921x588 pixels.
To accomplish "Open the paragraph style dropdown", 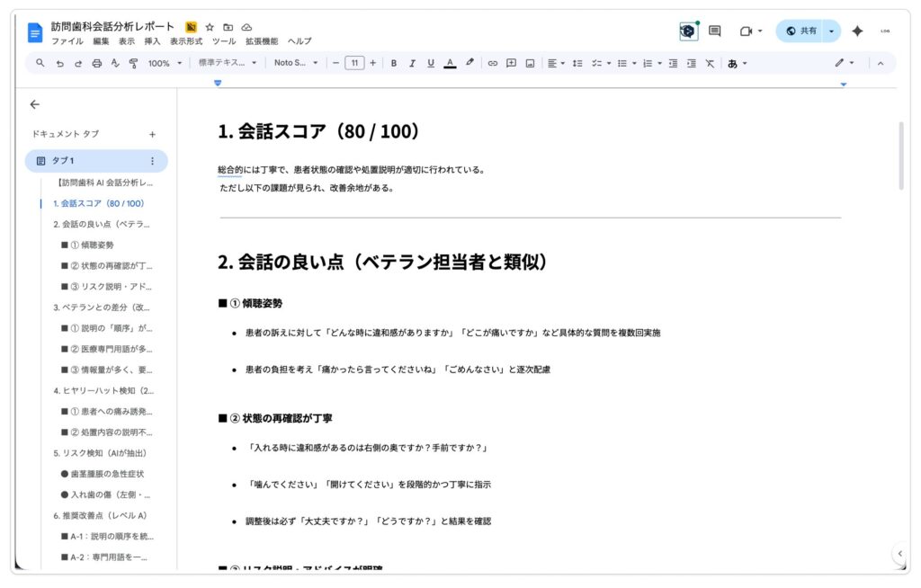I will pos(227,63).
